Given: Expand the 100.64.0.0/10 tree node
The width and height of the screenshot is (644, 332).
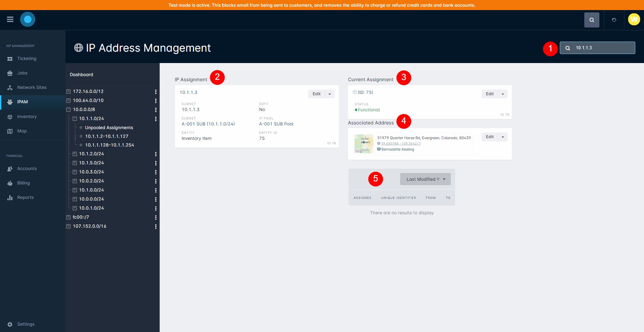Looking at the screenshot, I should 68,101.
